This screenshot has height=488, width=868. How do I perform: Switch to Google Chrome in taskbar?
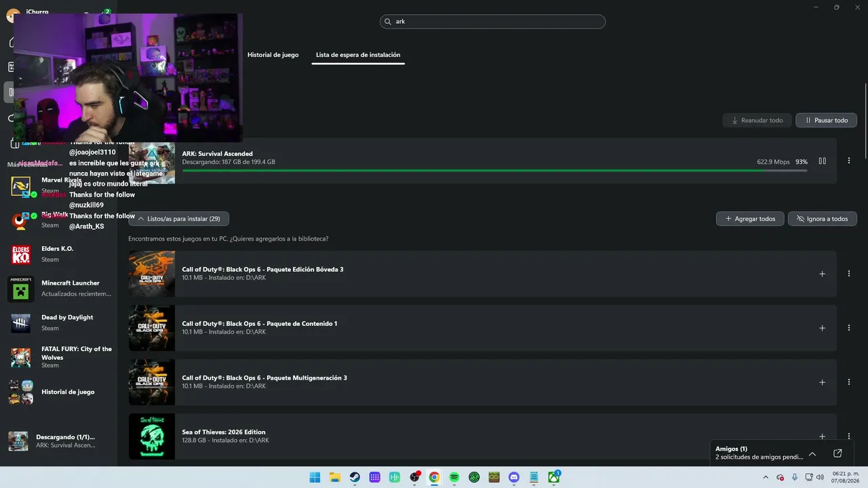(x=434, y=477)
